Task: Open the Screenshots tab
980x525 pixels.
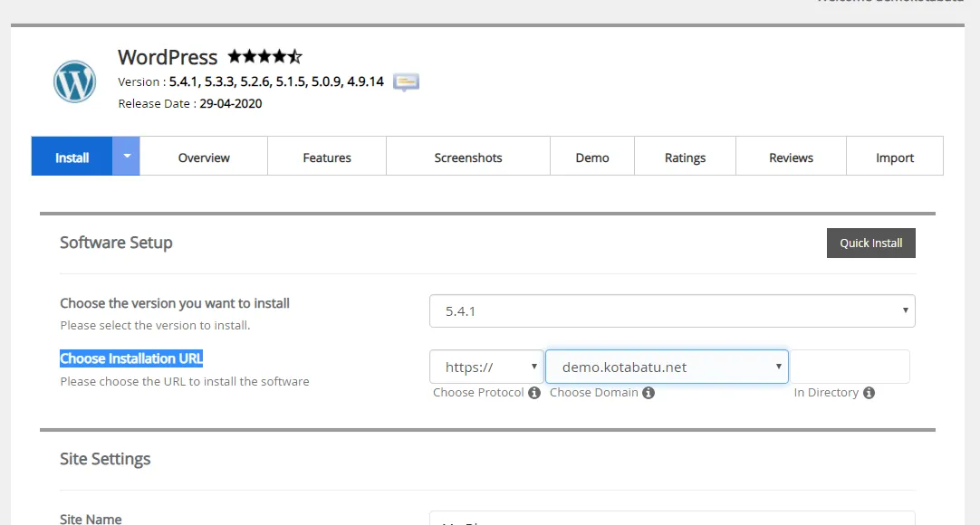Action: (x=468, y=156)
